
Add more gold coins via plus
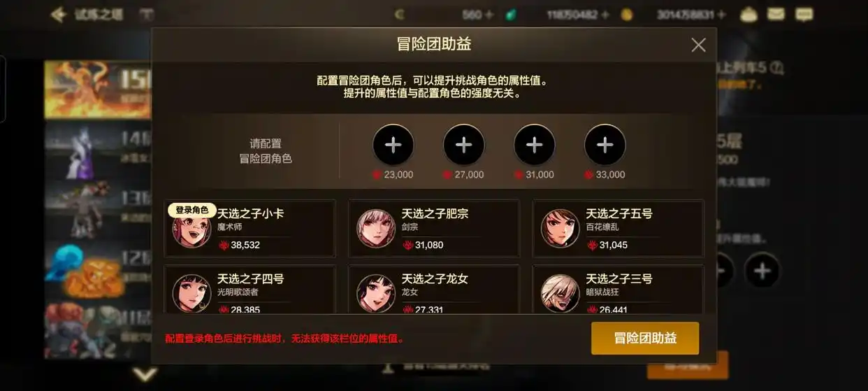pos(721,14)
